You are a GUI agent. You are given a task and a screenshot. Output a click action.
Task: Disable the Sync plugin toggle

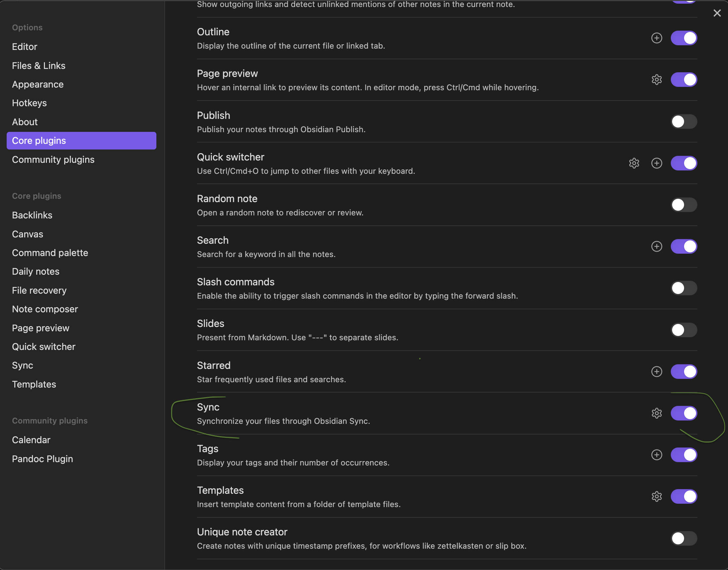coord(683,413)
